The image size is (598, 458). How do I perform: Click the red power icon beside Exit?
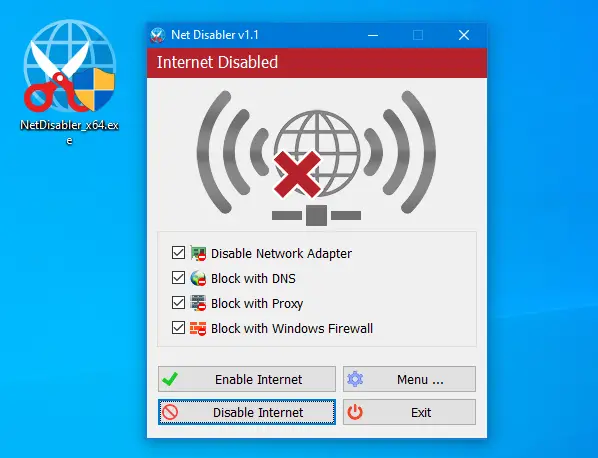[355, 412]
